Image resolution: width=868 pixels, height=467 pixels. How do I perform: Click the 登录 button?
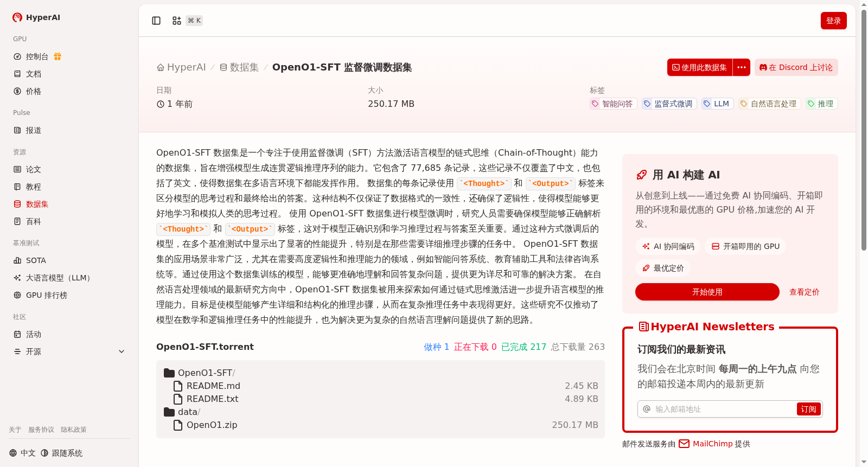pyautogui.click(x=834, y=21)
